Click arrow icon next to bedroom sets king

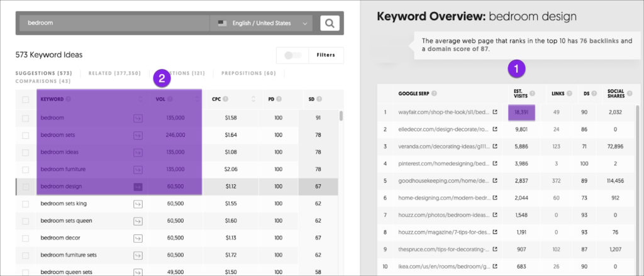coord(138,204)
